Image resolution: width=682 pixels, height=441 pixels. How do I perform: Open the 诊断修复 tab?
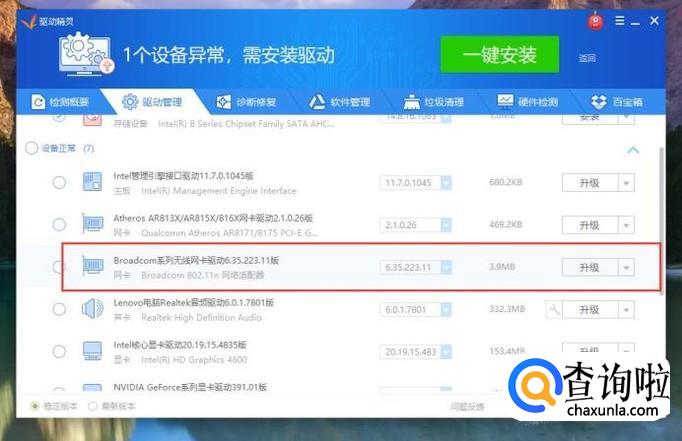tap(246, 102)
